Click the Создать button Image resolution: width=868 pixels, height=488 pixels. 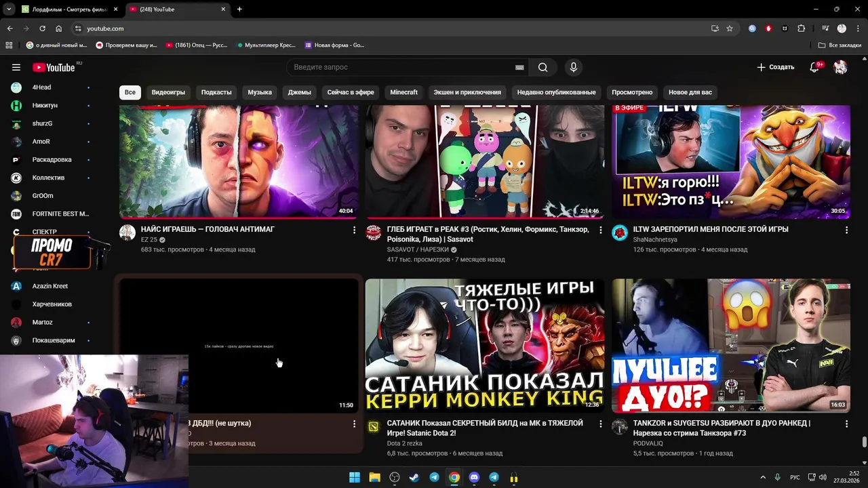[x=775, y=67]
